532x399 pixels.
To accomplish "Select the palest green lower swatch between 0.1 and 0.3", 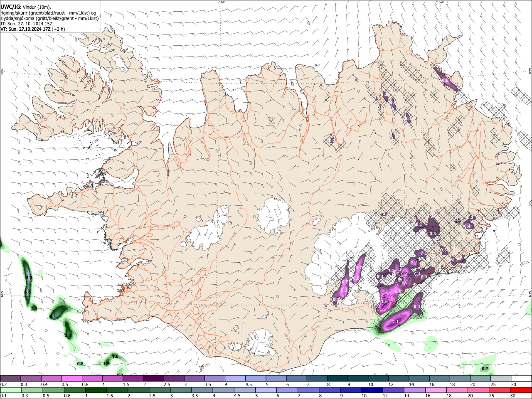I will [11, 390].
